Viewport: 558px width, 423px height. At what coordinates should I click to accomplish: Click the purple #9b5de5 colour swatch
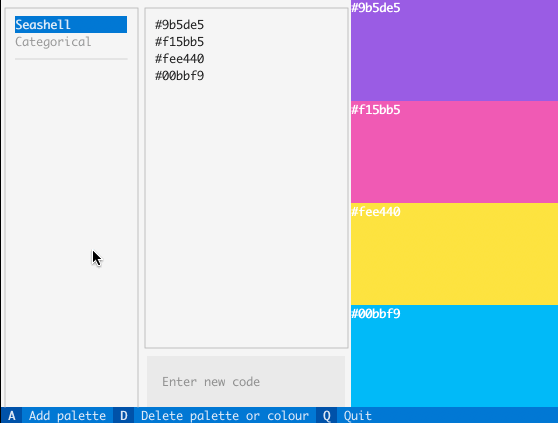(454, 51)
